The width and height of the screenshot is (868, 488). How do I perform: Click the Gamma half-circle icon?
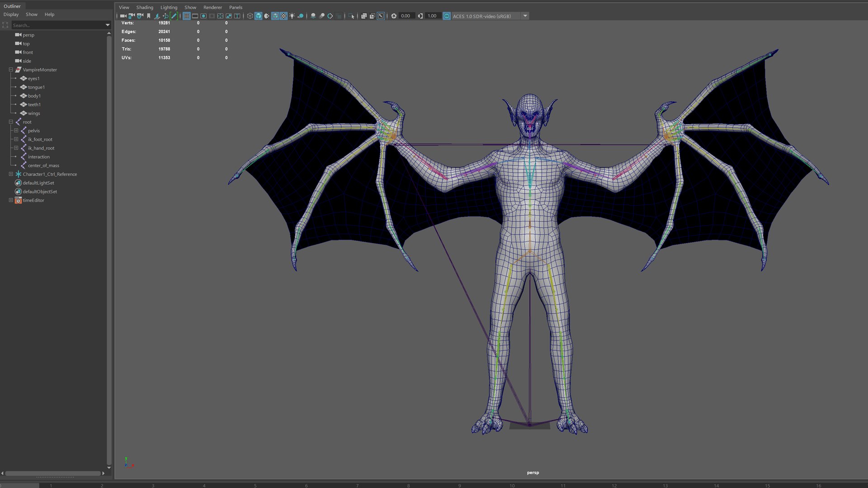click(420, 16)
